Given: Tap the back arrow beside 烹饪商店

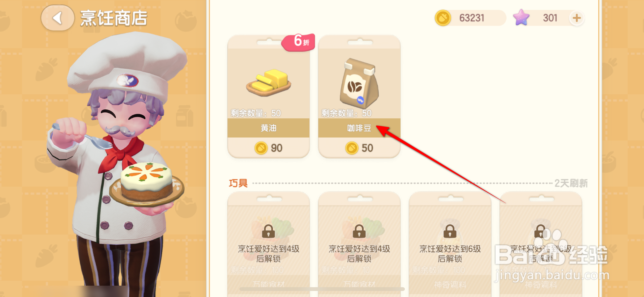Looking at the screenshot, I should [x=58, y=18].
